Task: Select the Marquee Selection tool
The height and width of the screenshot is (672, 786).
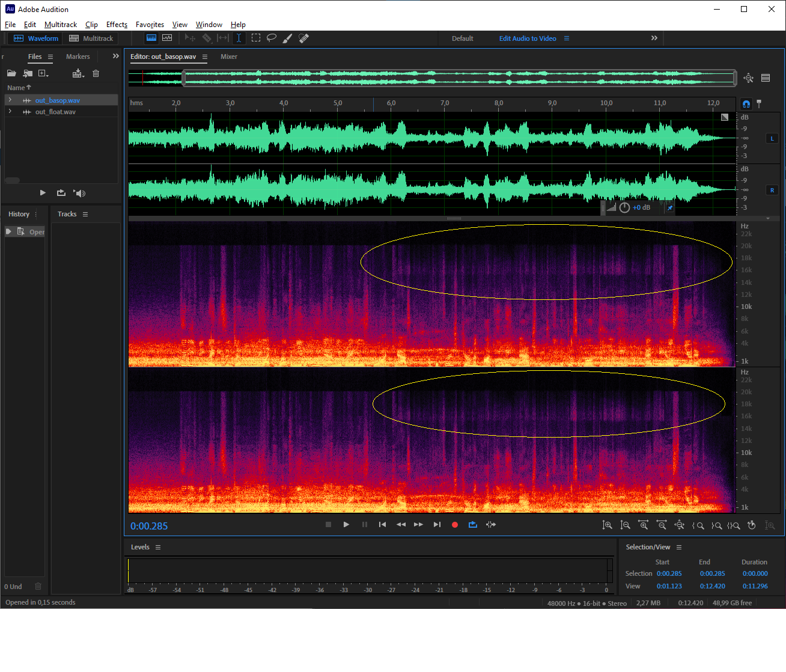Action: (256, 38)
